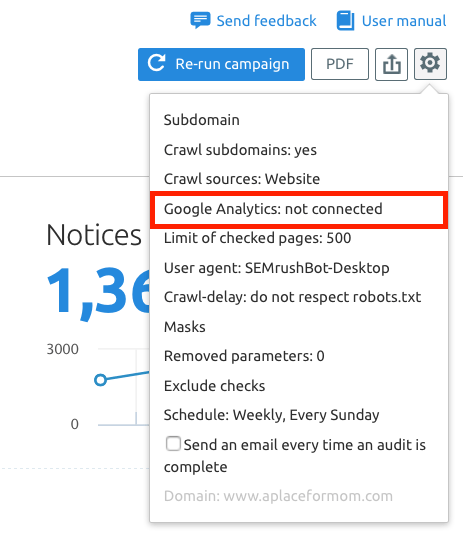Open the settings gear icon

tap(430, 64)
